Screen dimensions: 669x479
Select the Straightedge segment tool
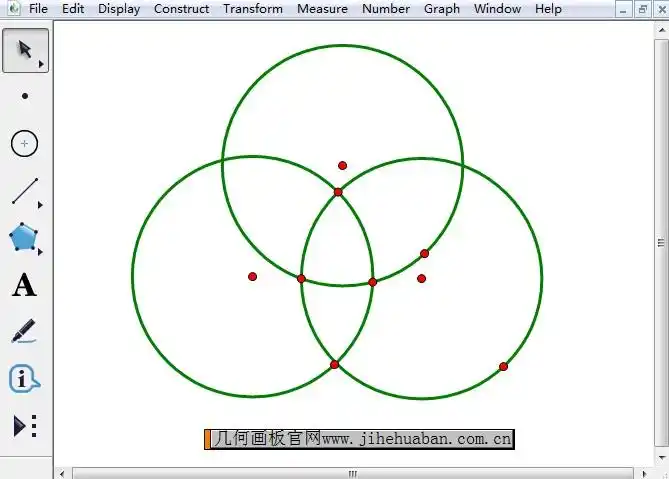click(x=25, y=191)
